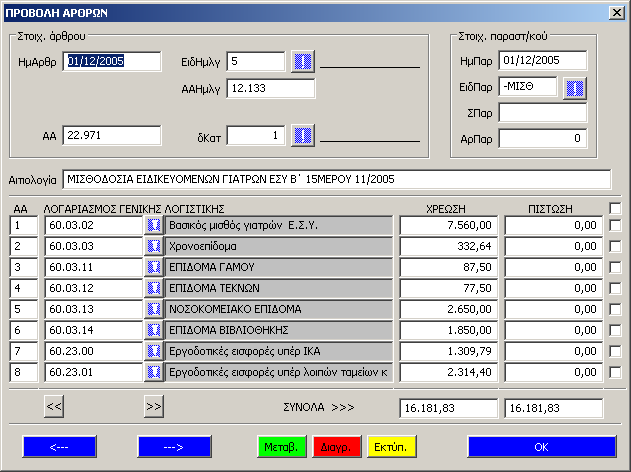Click the yellow Εκτύπ. button
The image size is (631, 472).
[392, 447]
